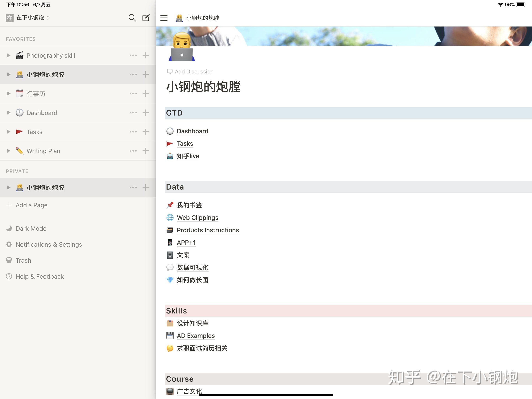Expand the private 小钢炮的炮膛 page
The height and width of the screenshot is (399, 532).
coord(9,187)
